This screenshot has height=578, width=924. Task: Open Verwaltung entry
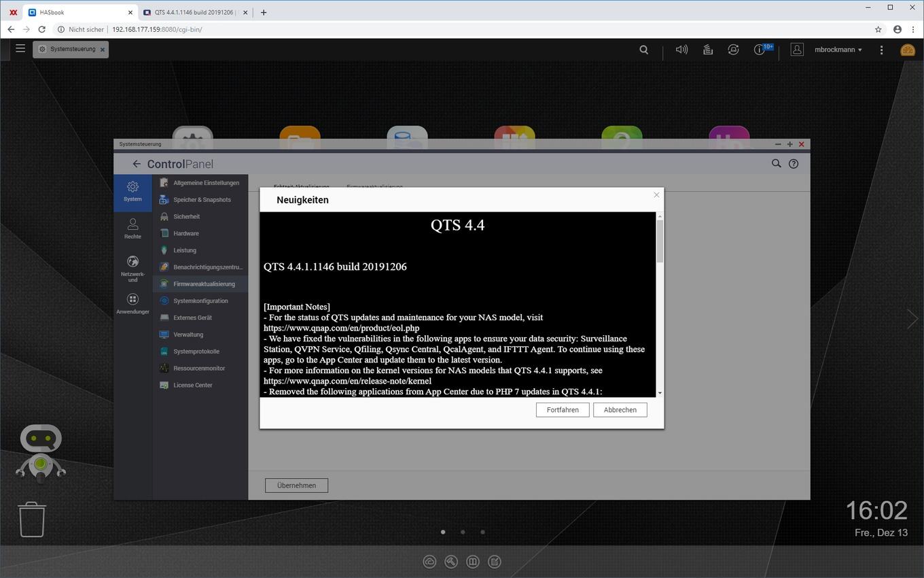coord(200,335)
